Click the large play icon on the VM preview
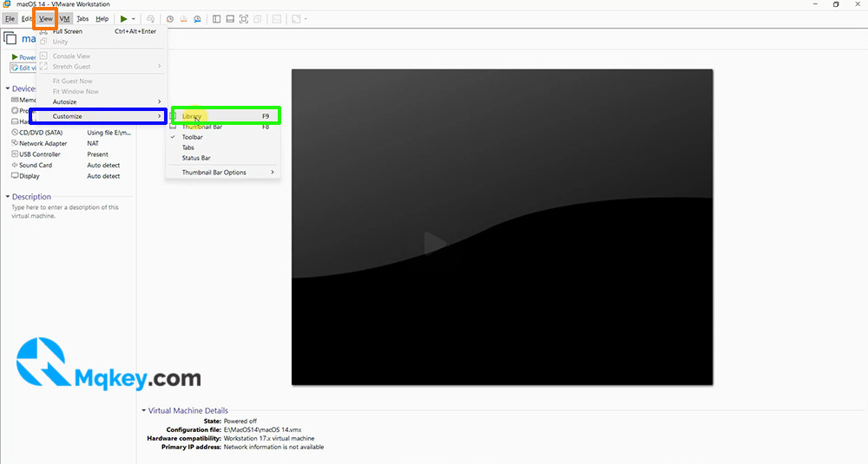 click(x=435, y=244)
